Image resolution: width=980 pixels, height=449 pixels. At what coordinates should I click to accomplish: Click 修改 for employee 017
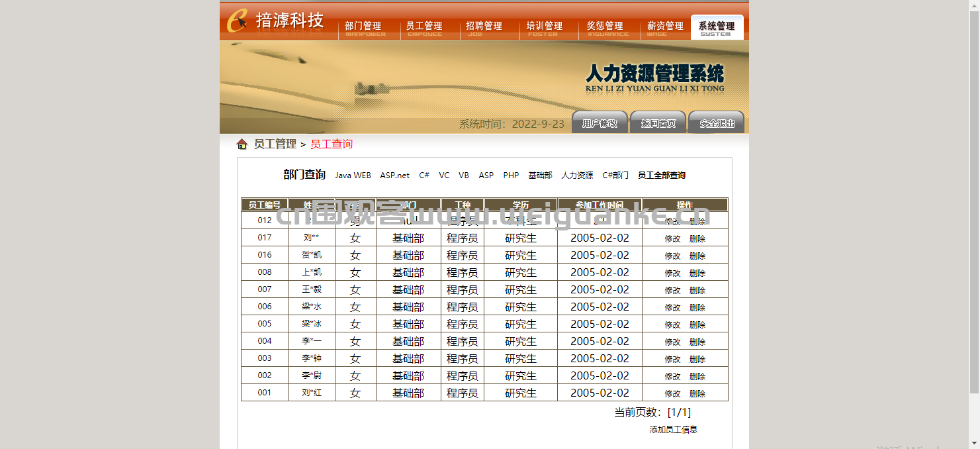pos(672,238)
